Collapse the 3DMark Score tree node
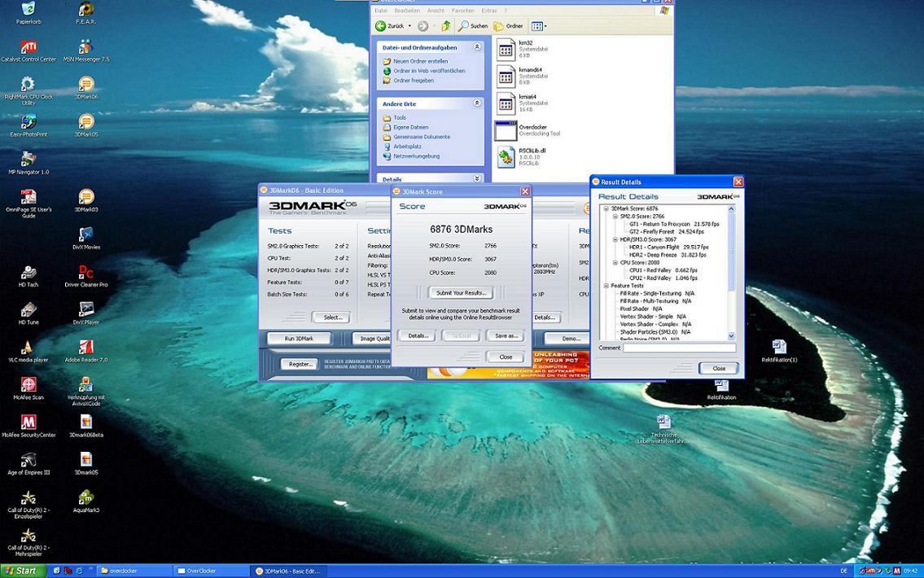924x578 pixels. (x=606, y=208)
